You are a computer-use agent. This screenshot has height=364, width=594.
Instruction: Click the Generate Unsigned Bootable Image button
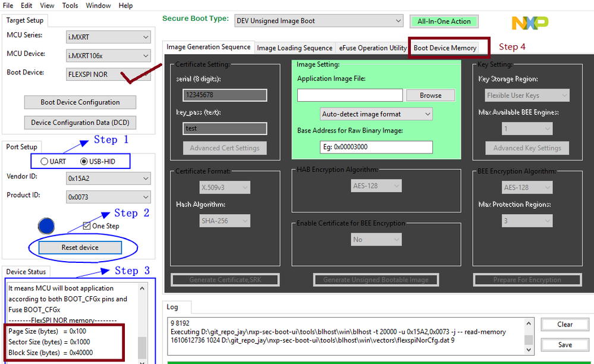click(376, 280)
